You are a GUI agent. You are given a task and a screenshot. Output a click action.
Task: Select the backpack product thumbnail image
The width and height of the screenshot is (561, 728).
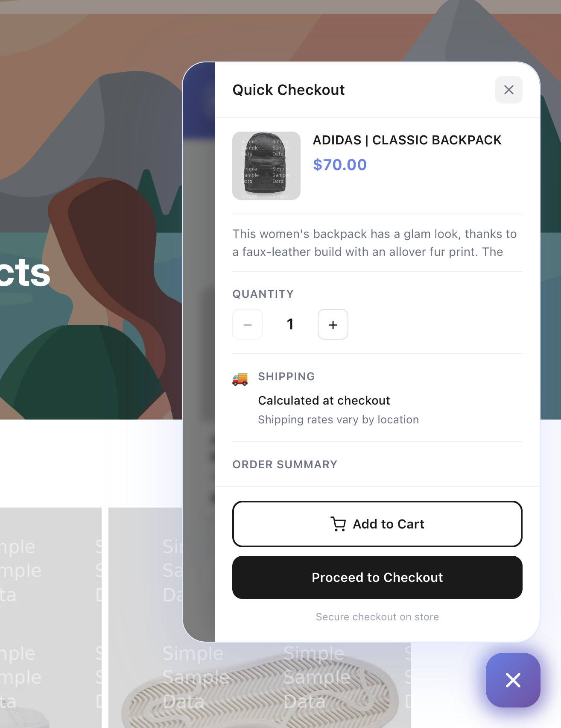click(266, 165)
